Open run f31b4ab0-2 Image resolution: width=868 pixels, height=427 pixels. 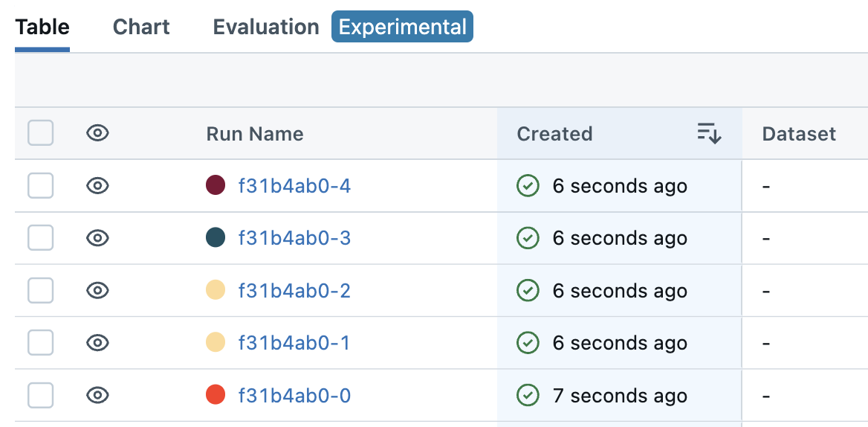294,291
